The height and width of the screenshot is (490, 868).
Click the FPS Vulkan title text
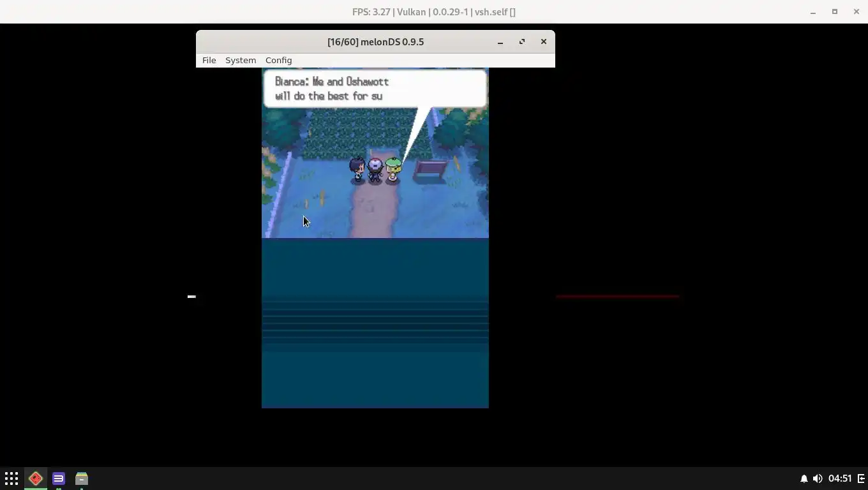(434, 12)
